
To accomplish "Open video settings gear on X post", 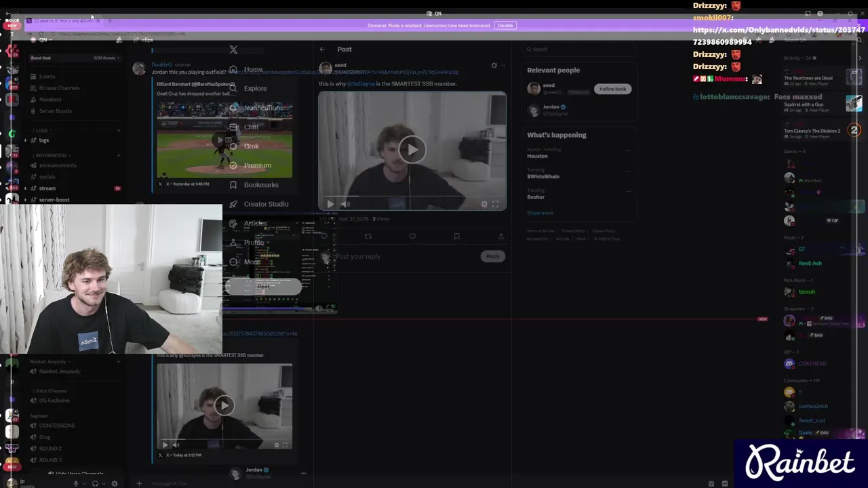I will (x=484, y=204).
